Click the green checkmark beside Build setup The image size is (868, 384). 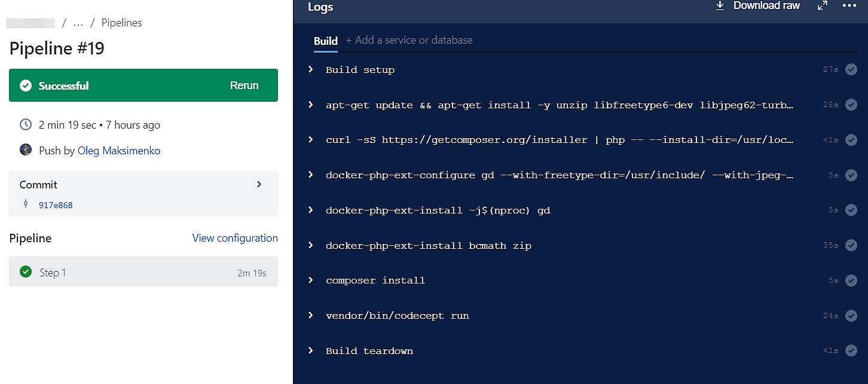[x=851, y=69]
